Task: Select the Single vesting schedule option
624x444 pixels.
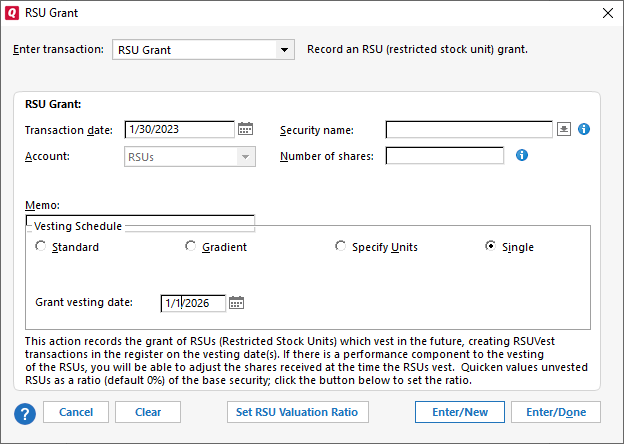Action: 491,247
